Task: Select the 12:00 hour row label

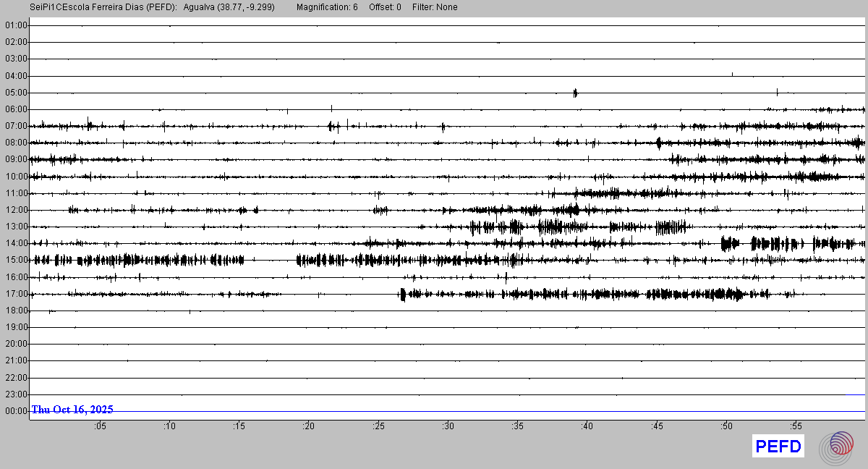Action: [x=15, y=210]
